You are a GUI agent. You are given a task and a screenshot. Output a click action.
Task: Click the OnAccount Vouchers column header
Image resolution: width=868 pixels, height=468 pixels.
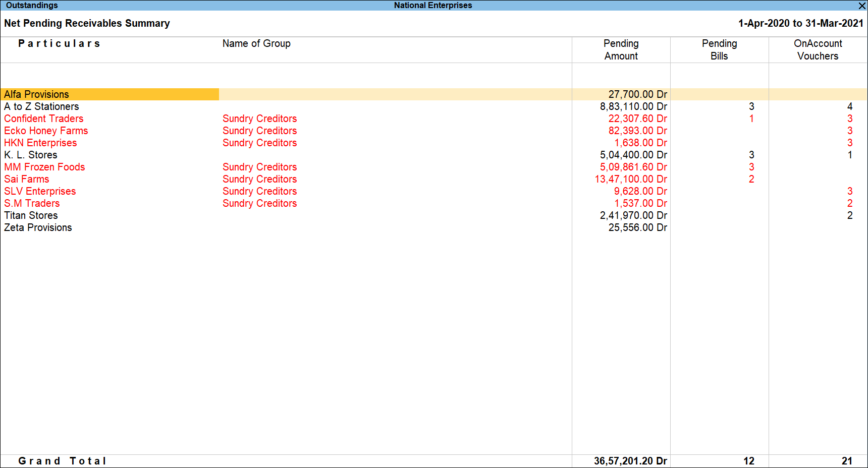pyautogui.click(x=818, y=49)
